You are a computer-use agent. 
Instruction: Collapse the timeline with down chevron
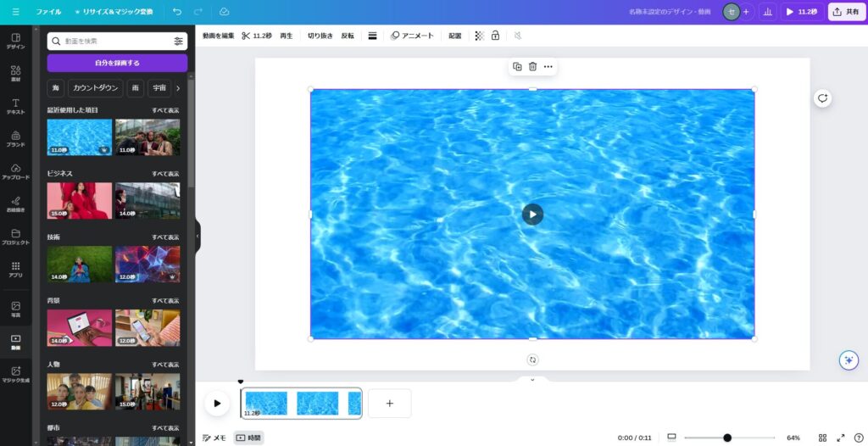click(x=532, y=380)
